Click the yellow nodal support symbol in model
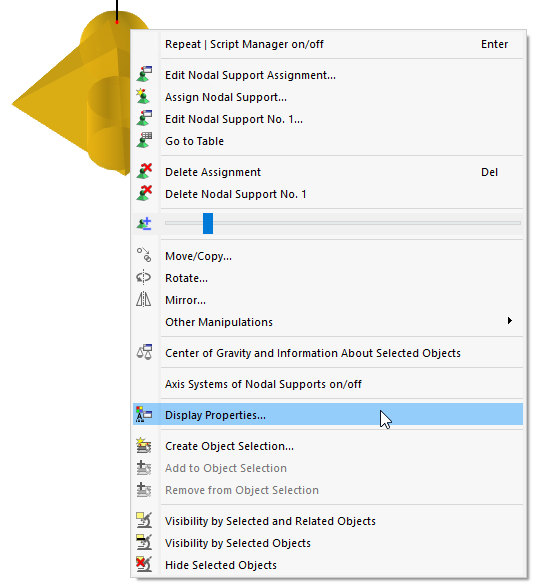The width and height of the screenshot is (540, 588). tap(75, 98)
